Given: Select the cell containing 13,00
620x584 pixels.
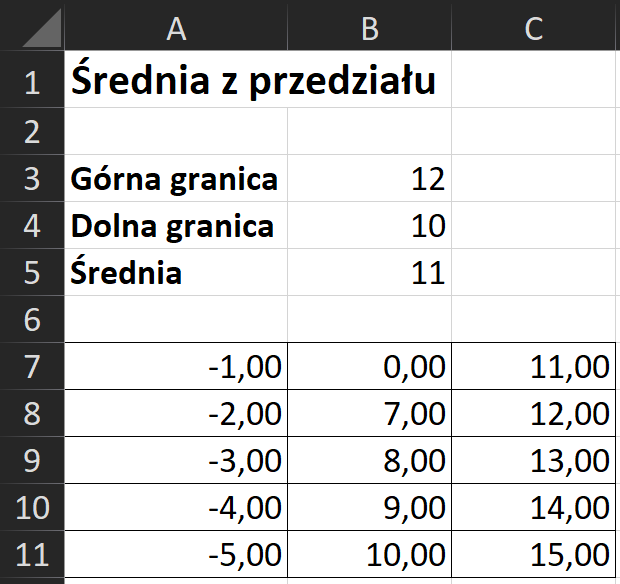Looking at the screenshot, I should point(534,460).
